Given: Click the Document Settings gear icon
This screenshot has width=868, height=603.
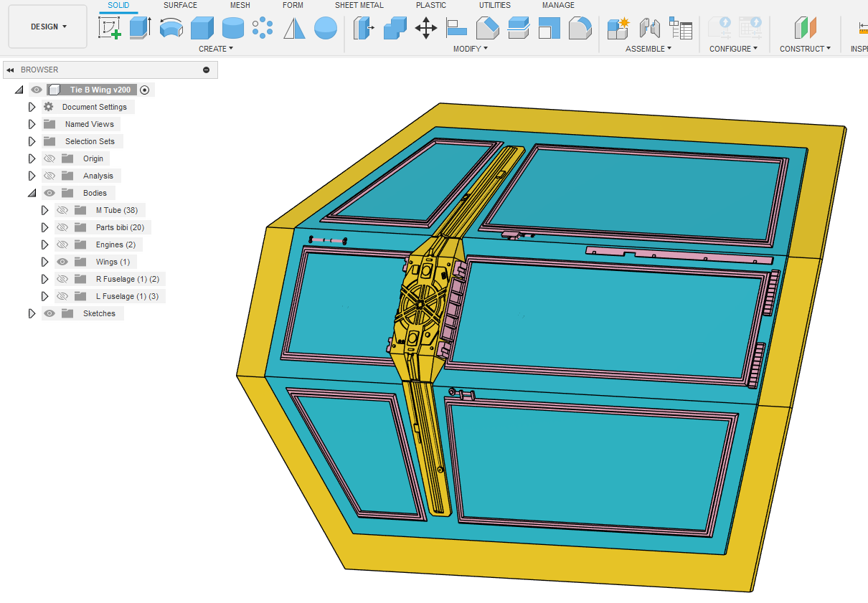Looking at the screenshot, I should pos(49,107).
